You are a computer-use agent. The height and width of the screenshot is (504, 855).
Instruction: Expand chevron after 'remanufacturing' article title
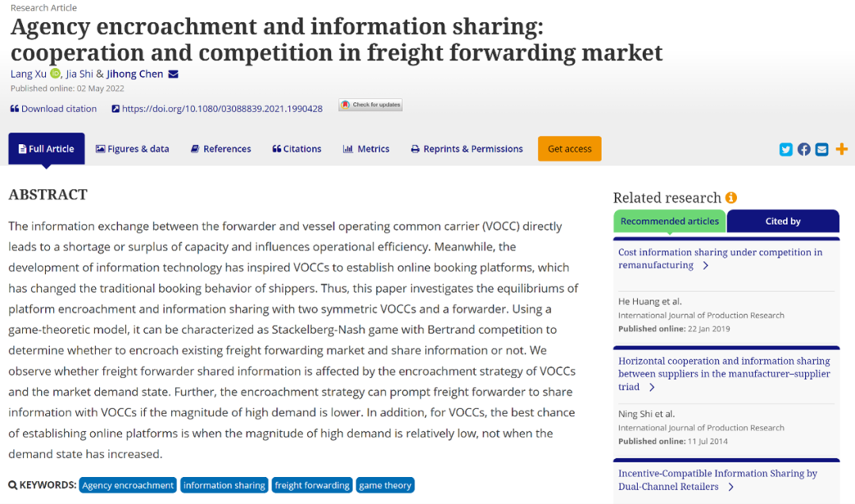coord(705,266)
